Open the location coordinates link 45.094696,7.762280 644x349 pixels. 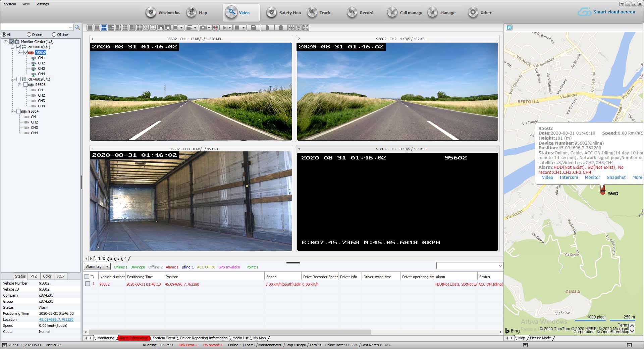(56, 319)
